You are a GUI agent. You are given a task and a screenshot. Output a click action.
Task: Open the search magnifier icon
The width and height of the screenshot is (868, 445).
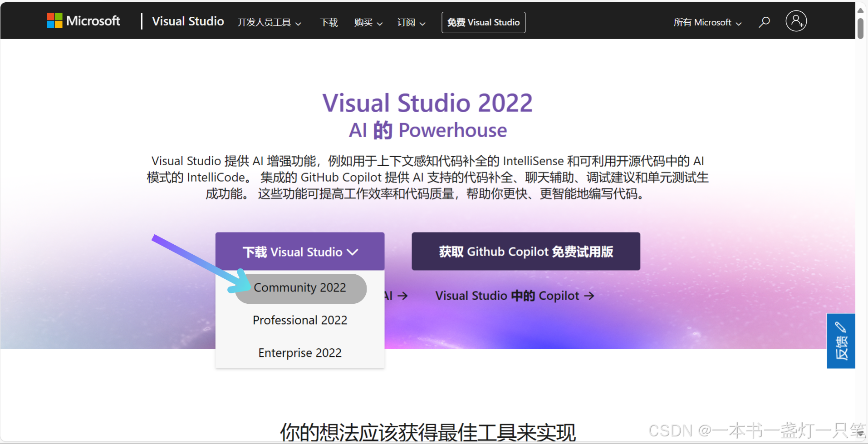764,22
